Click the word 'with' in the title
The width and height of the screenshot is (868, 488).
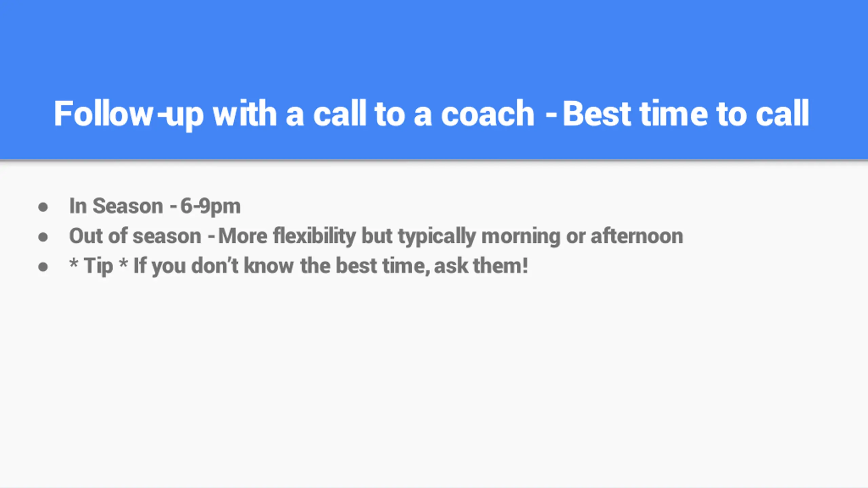[244, 114]
